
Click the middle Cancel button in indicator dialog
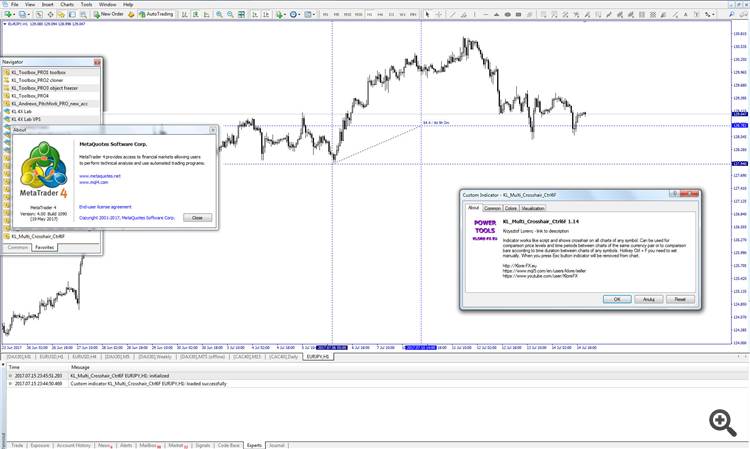tap(649, 299)
